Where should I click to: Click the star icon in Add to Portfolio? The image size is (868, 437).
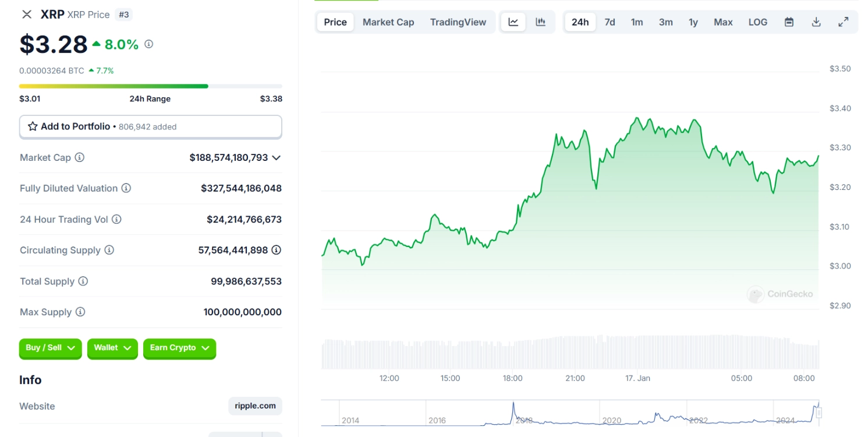[33, 126]
